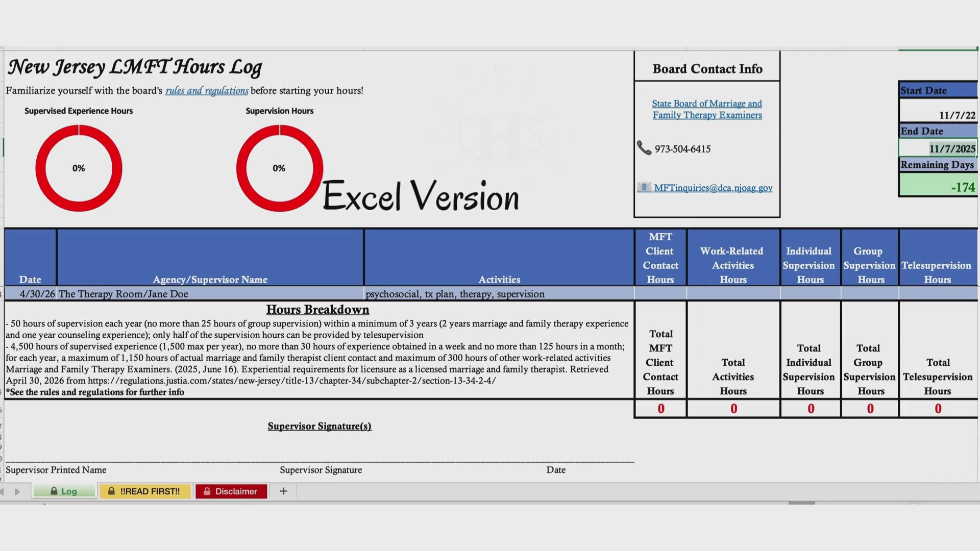Click the Supervisor Signature(s) heading
980x551 pixels.
tap(320, 426)
